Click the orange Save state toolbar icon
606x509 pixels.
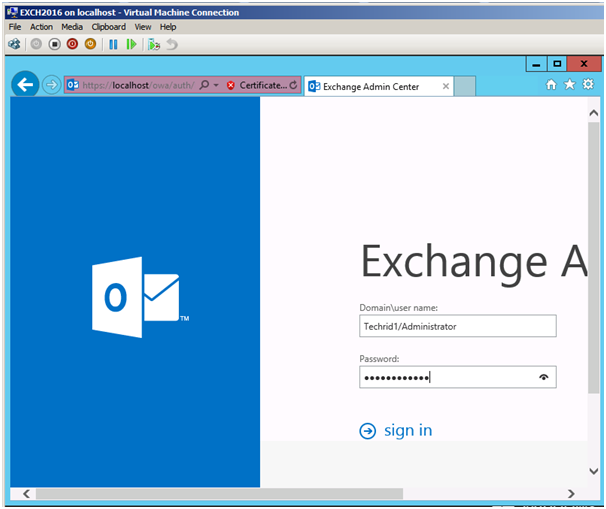(90, 44)
